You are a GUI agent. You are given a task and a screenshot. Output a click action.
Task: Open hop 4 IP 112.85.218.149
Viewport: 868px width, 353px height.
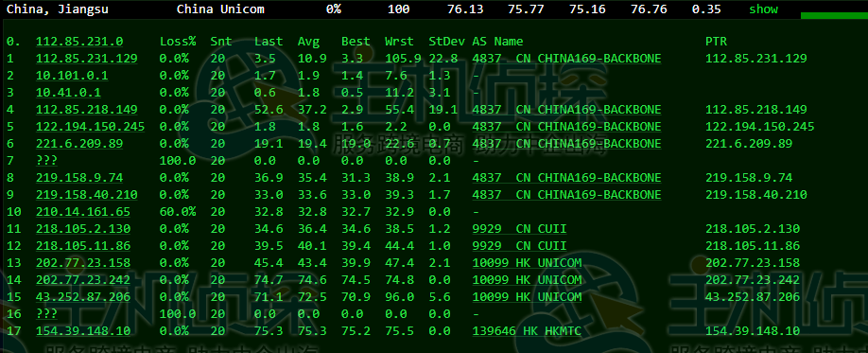pos(87,110)
